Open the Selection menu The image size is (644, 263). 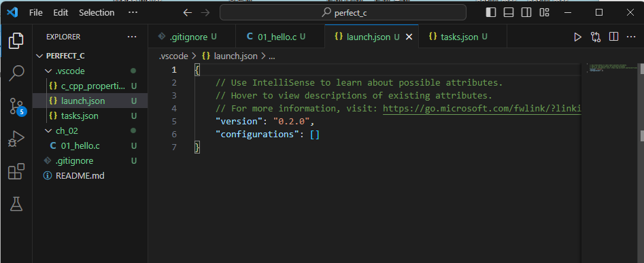[x=97, y=13]
